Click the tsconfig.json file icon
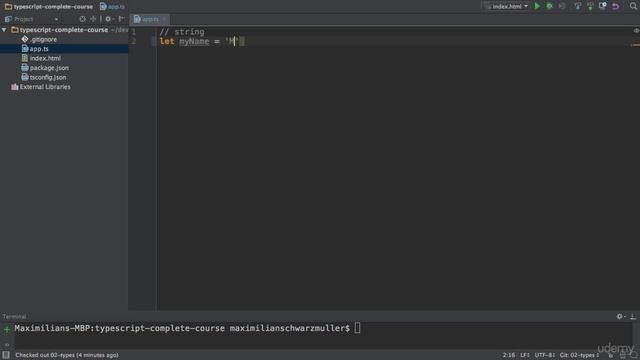The height and width of the screenshot is (360, 640). pos(25,77)
